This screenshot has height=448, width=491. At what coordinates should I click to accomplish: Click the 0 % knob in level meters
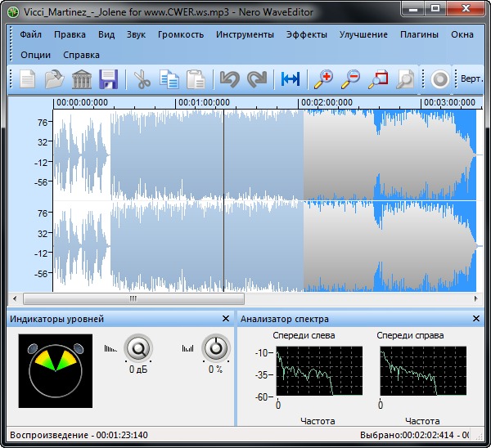[216, 349]
